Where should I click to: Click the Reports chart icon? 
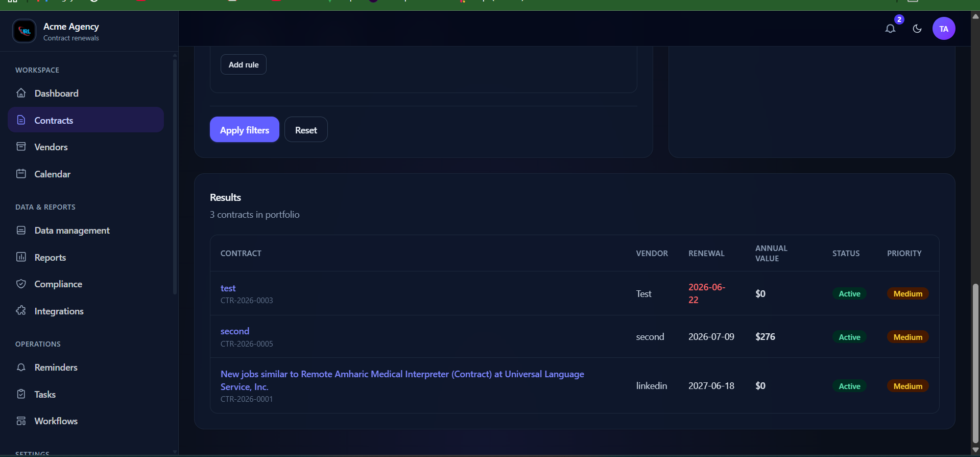point(21,257)
